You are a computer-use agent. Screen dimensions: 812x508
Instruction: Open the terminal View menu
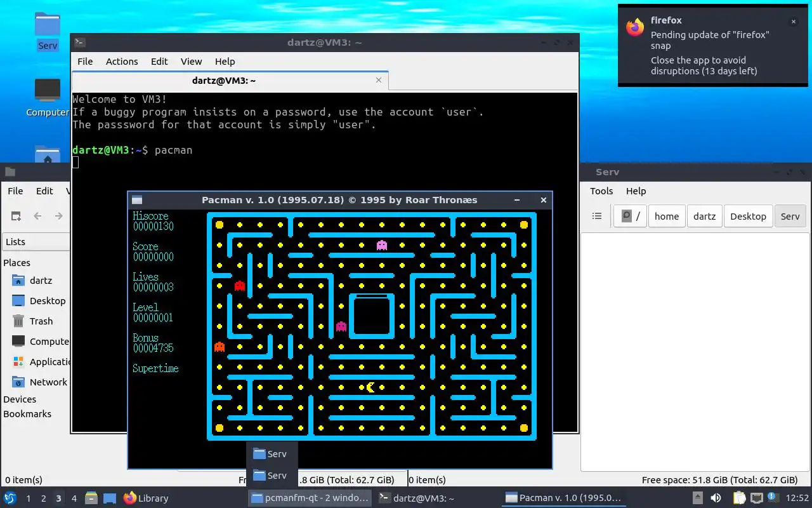tap(191, 62)
